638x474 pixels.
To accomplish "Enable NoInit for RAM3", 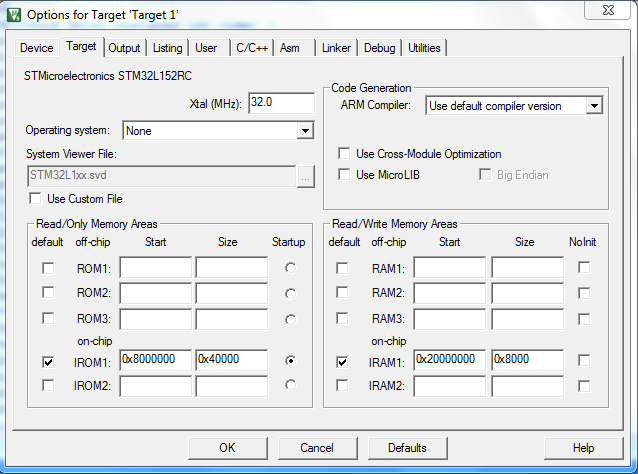I will [x=584, y=319].
